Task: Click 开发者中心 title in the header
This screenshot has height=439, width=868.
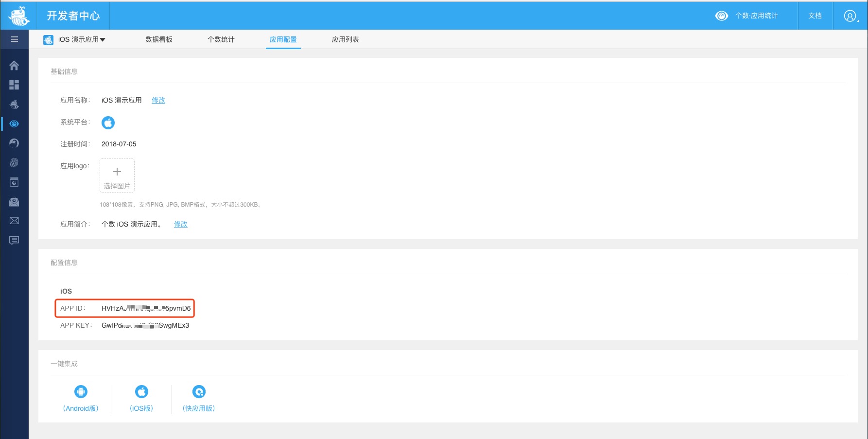Action: [73, 16]
